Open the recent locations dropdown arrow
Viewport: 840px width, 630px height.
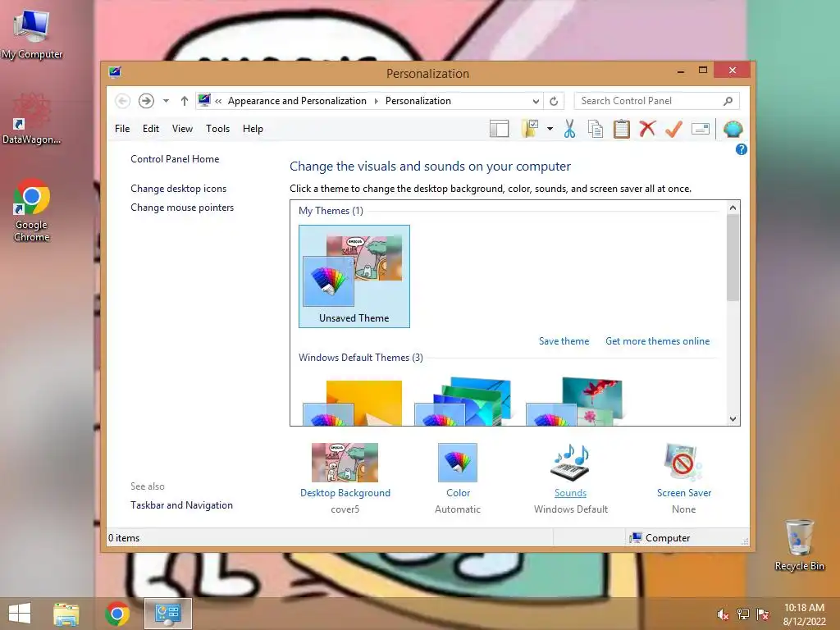tap(166, 101)
